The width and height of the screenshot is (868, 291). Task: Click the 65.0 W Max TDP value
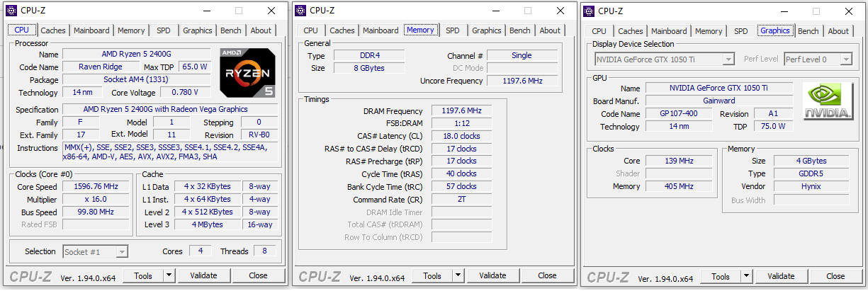tap(195, 67)
